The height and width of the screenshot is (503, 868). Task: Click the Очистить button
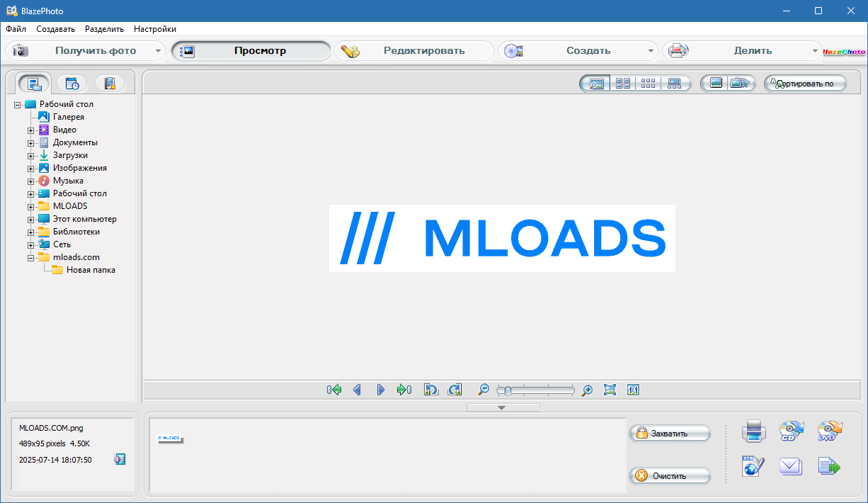pos(670,475)
